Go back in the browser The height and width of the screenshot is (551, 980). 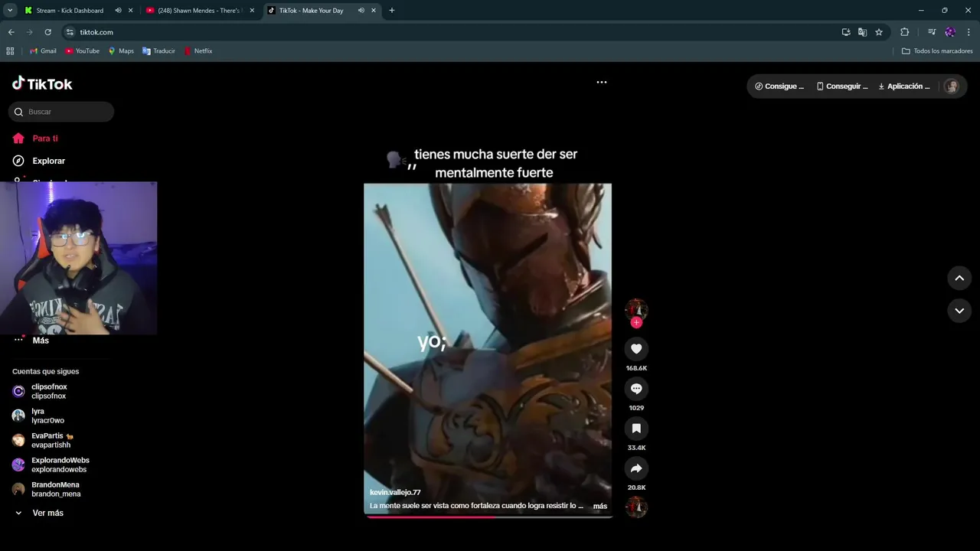11,32
